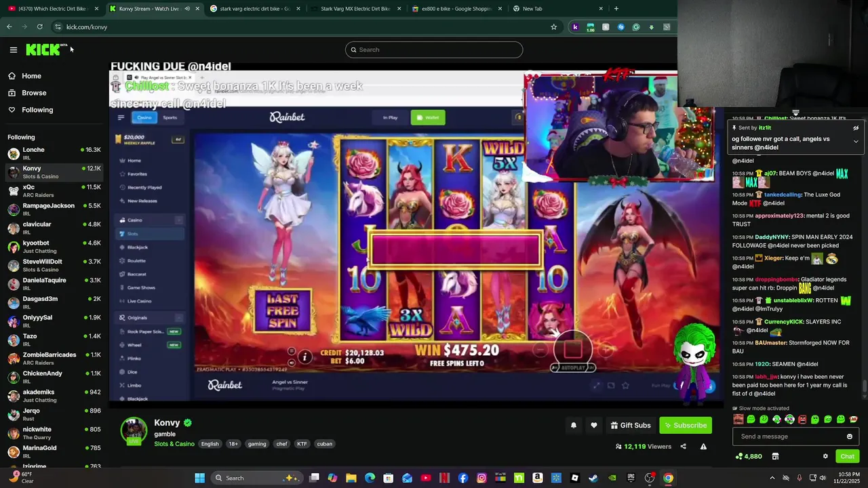Switch to stark varg Google search tab
The height and width of the screenshot is (488, 868).
[256, 9]
